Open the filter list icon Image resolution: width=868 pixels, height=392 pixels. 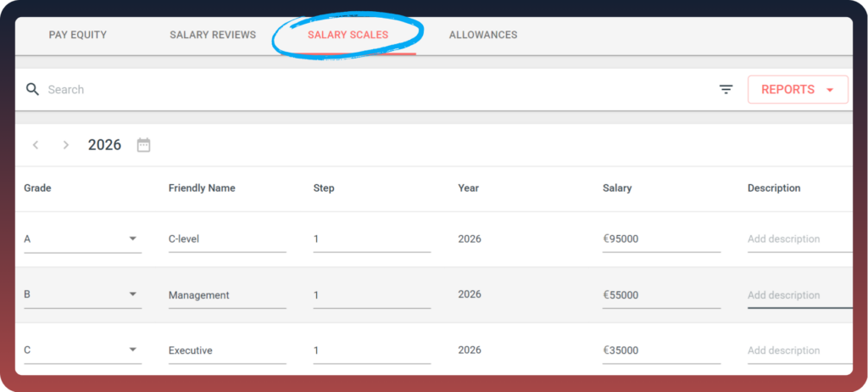coord(726,89)
